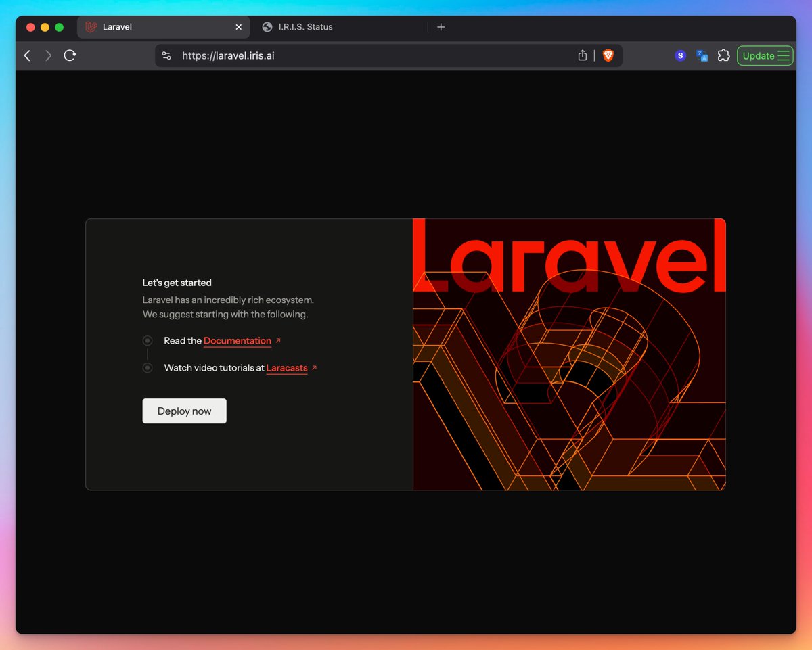Select the radio marker beside Read the Documentation
The image size is (812, 650).
pos(148,340)
